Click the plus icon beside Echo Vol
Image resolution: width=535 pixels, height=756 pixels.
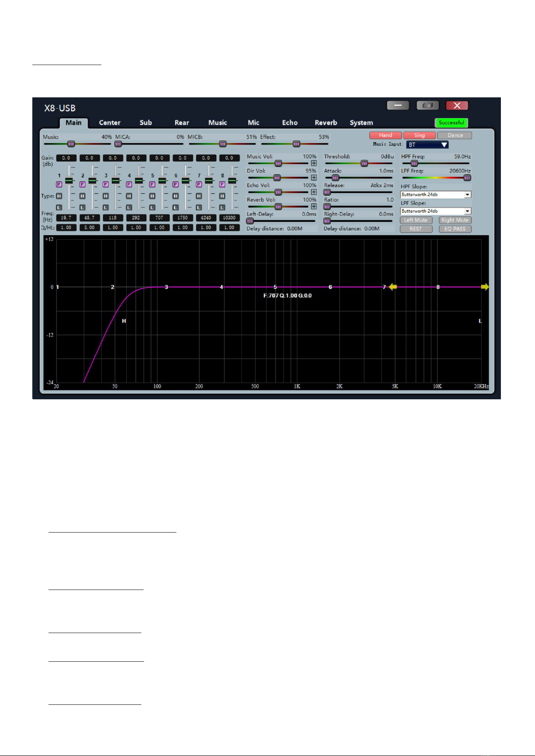pyautogui.click(x=314, y=192)
